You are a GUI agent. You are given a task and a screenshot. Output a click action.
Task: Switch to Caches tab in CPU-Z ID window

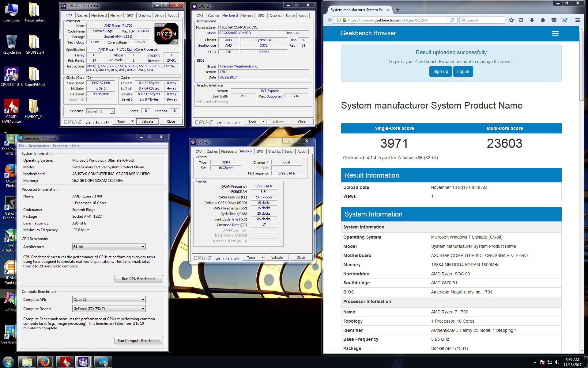pyautogui.click(x=82, y=15)
